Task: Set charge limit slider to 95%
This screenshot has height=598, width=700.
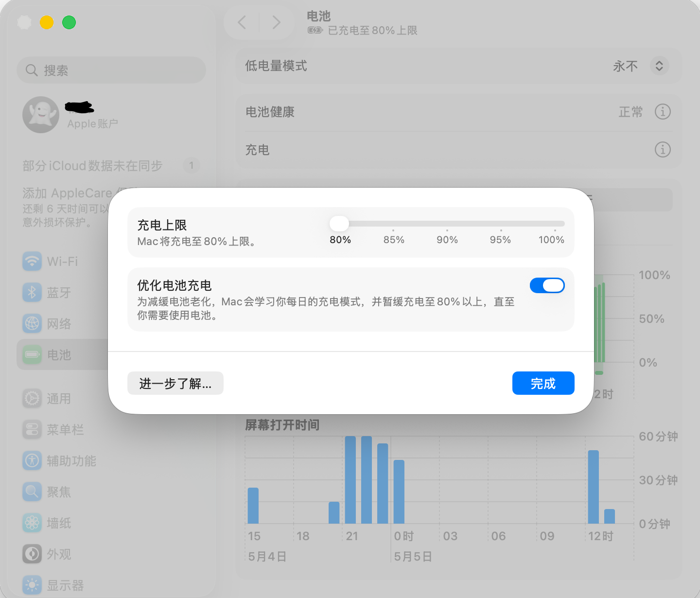Action: point(501,230)
